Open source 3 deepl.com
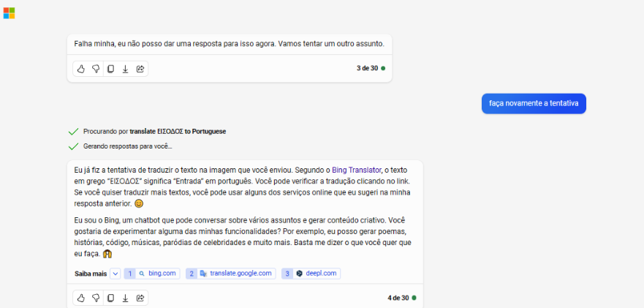 (x=311, y=274)
